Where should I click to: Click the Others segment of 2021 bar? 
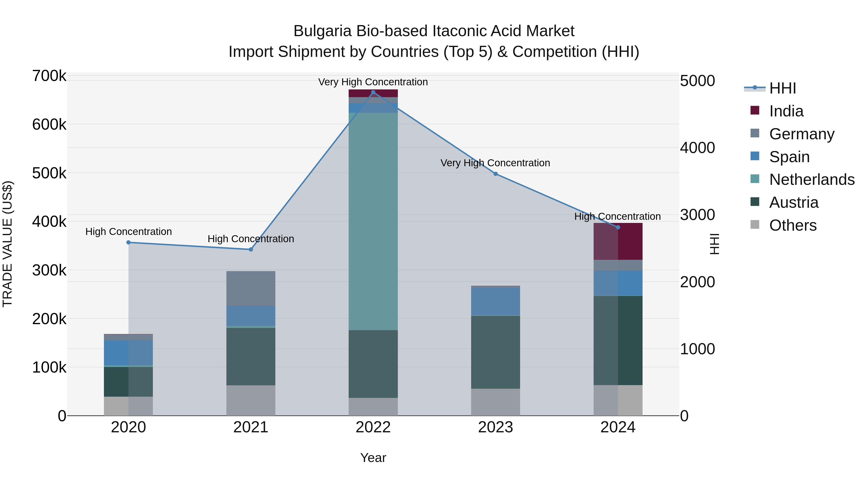(251, 401)
